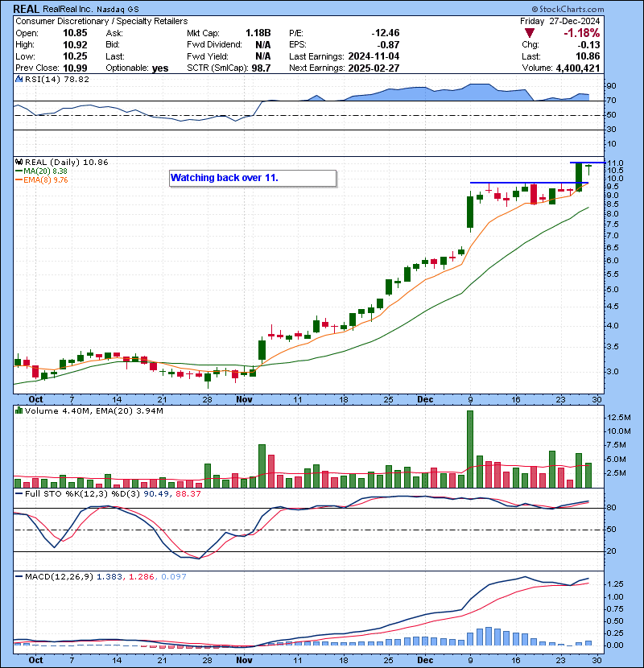Screen dimensions: 644x668
Task: Click the Friday 27-Dec-2024 date
Action: tap(559, 21)
